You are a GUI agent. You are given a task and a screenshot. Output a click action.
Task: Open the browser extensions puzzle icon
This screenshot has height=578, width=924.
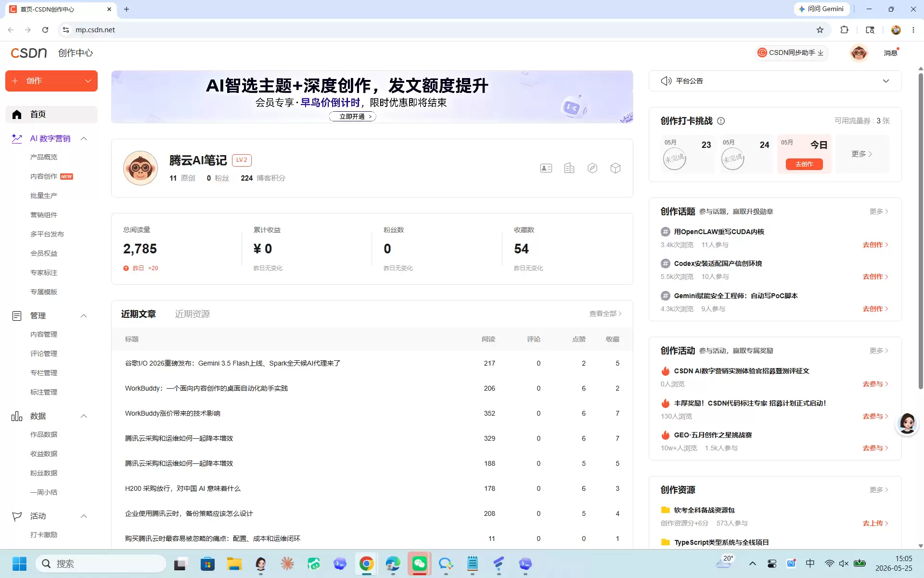844,30
